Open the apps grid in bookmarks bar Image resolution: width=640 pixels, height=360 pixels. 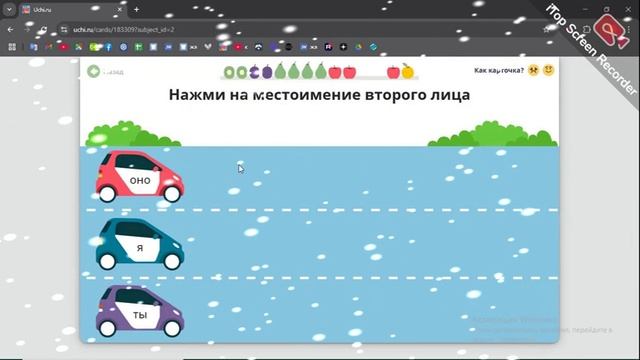tap(12, 47)
